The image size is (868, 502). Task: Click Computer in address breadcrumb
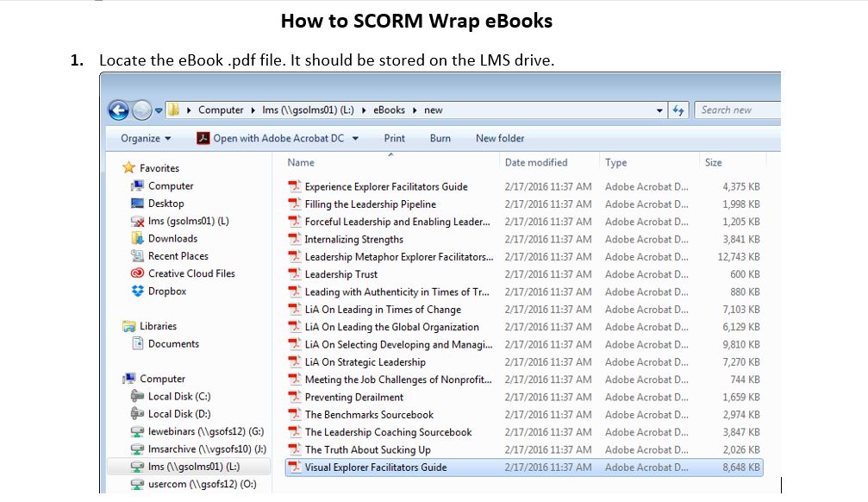221,110
